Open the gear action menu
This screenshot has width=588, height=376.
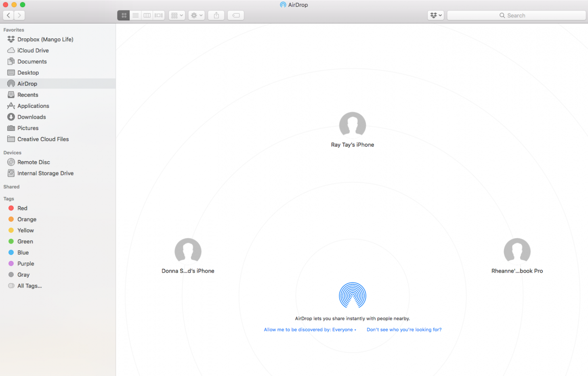[196, 15]
